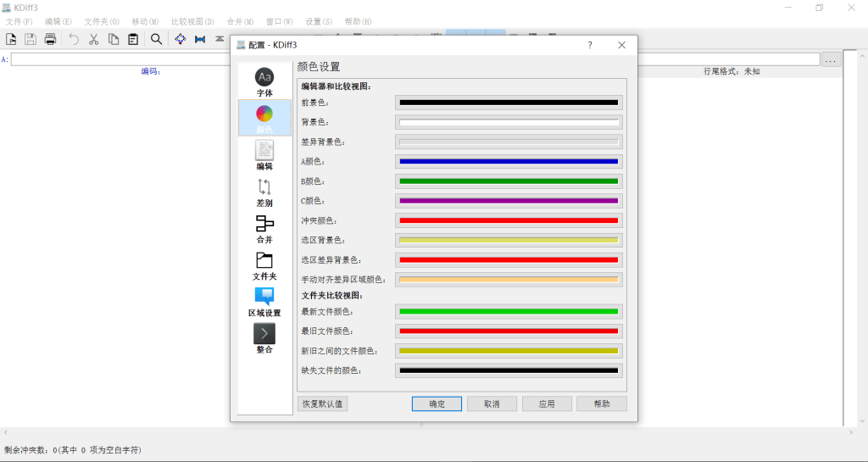Change the 背景色 white color swatch
The height and width of the screenshot is (462, 868).
coord(509,122)
